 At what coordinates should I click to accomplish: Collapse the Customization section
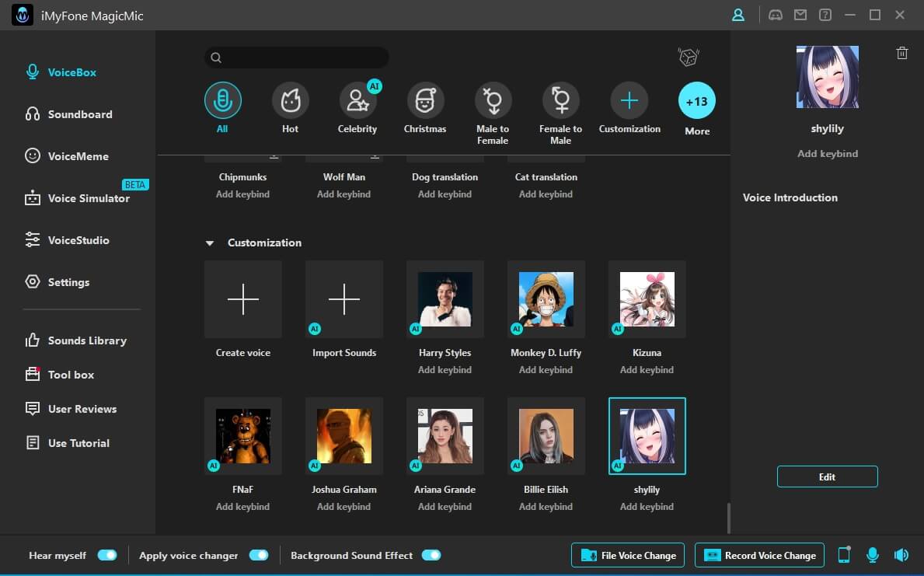[210, 243]
